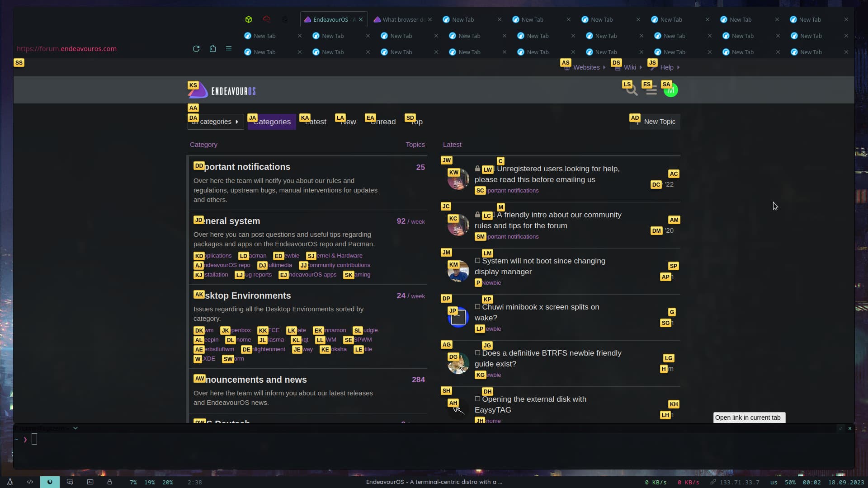Click the New Topic button
The image size is (868, 488).
click(x=655, y=122)
